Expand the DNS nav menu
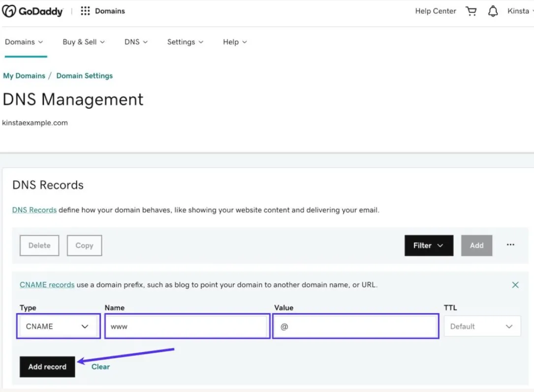This screenshot has height=392, width=534. pos(136,42)
